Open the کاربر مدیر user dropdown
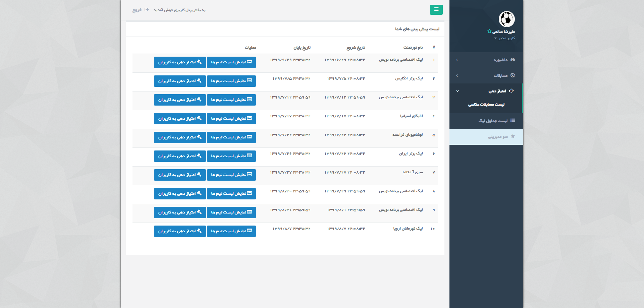This screenshot has width=644, height=308. click(x=504, y=38)
